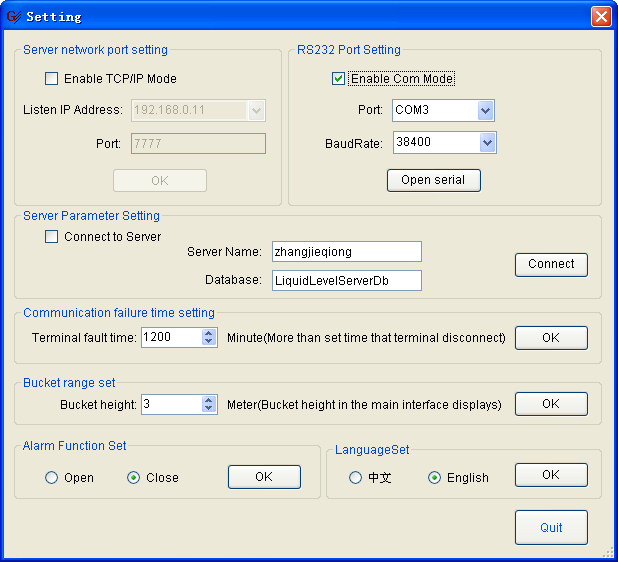Screen dimensions: 618x562
Task: Uncheck the Enable Com Mode checkbox
Action: [x=339, y=79]
